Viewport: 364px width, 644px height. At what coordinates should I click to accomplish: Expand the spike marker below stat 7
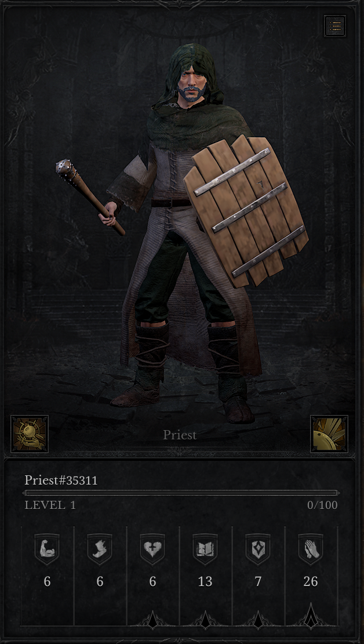(257, 619)
